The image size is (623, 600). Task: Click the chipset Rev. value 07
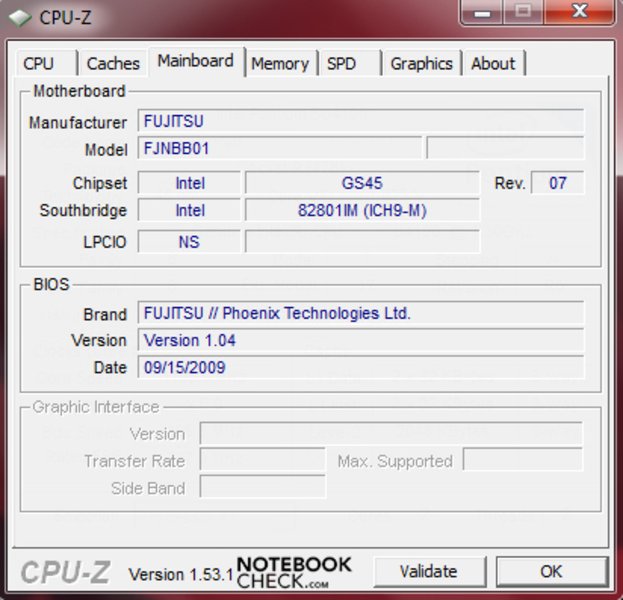[x=557, y=183]
